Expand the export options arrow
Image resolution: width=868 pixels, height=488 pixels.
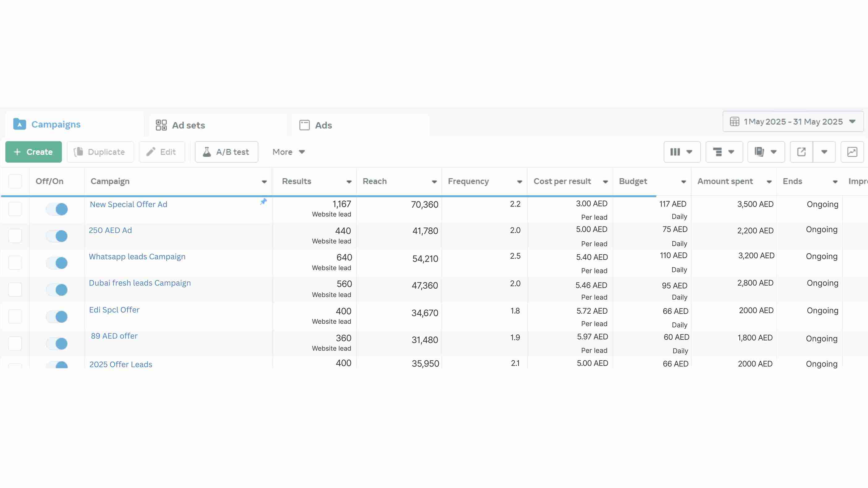(x=824, y=152)
